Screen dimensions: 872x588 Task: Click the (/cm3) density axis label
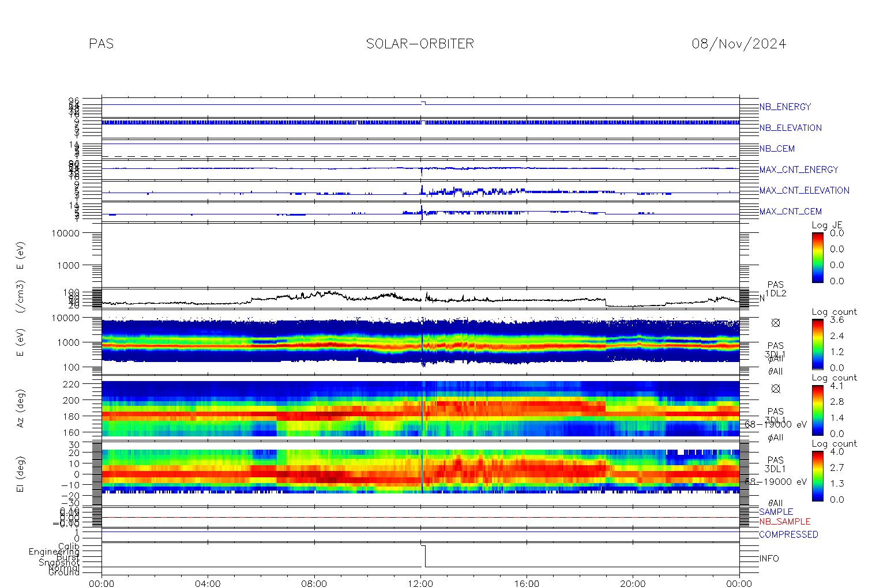21,297
